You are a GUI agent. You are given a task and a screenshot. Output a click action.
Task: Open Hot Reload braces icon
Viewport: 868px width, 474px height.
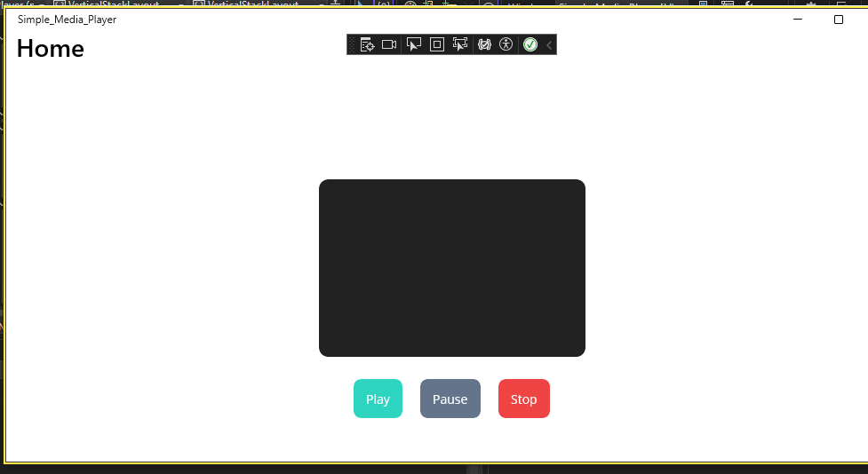coord(484,44)
